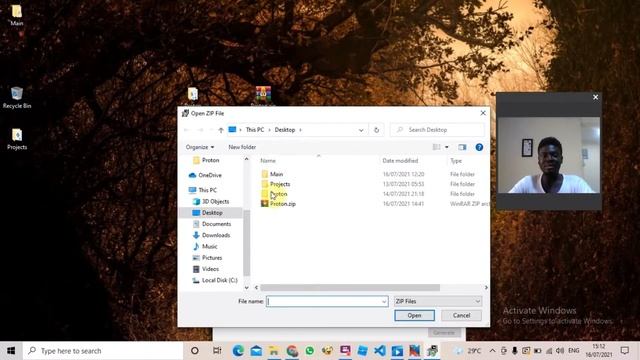
Task: Open Cortana from the taskbar
Action: click(x=195, y=351)
